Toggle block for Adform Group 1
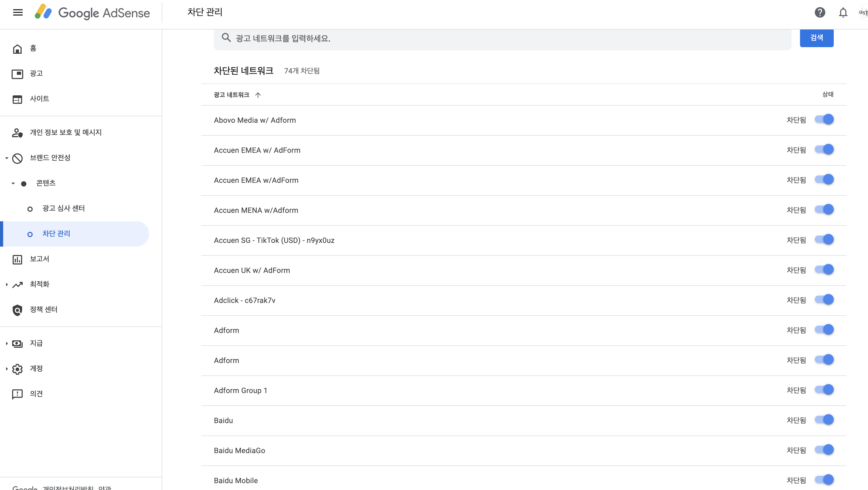The width and height of the screenshot is (868, 490). 824,390
